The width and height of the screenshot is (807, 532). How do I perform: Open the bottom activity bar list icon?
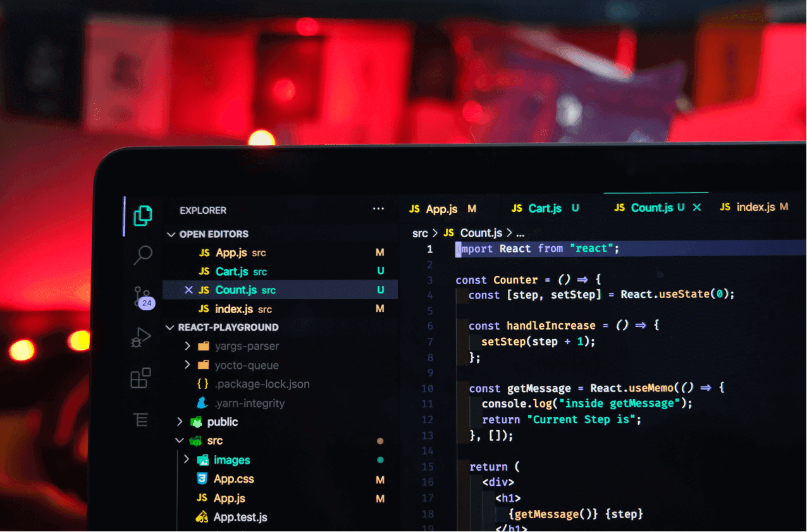coord(140,419)
